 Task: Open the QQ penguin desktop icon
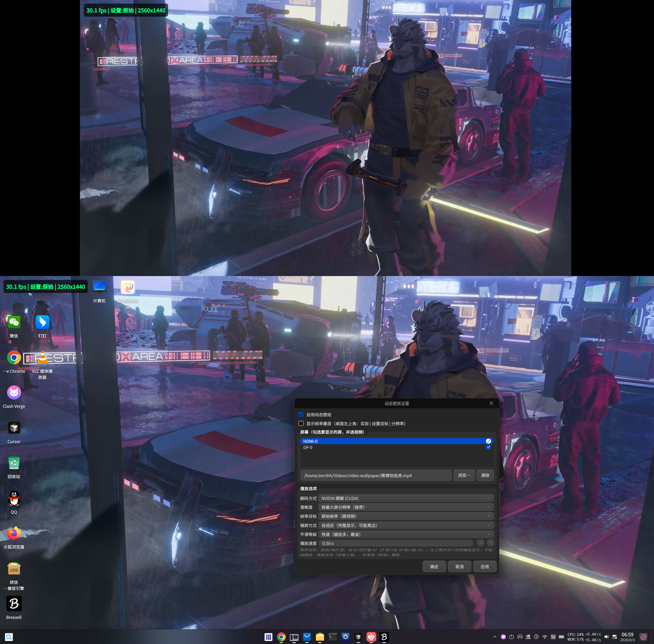click(x=14, y=498)
